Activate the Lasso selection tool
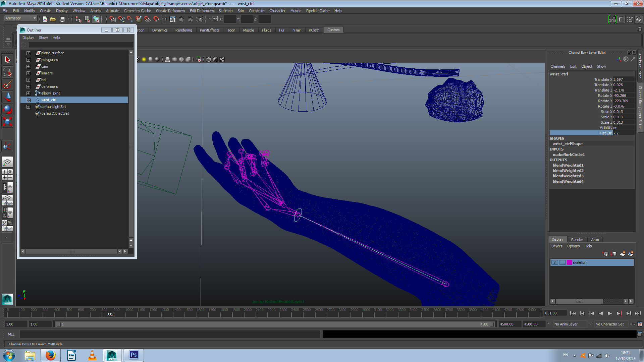Viewport: 644px width, 362px height. coord(7,71)
